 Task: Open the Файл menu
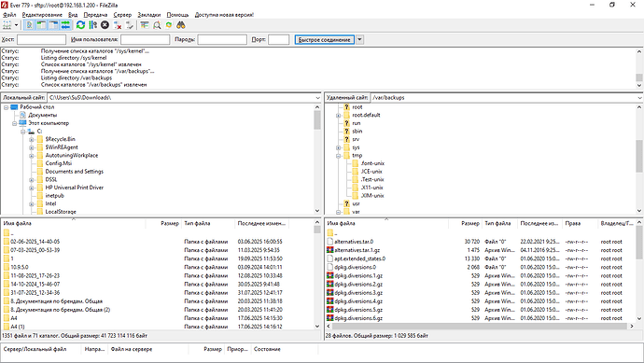[x=9, y=15]
